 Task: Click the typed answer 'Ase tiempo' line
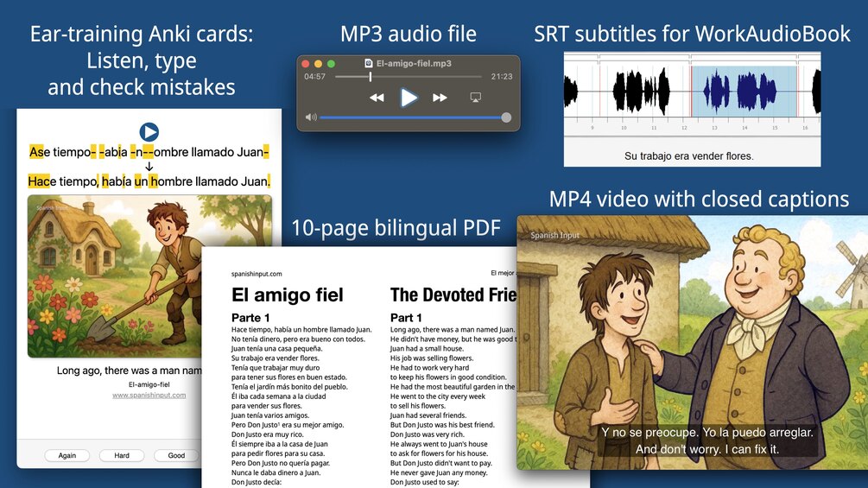149,152
